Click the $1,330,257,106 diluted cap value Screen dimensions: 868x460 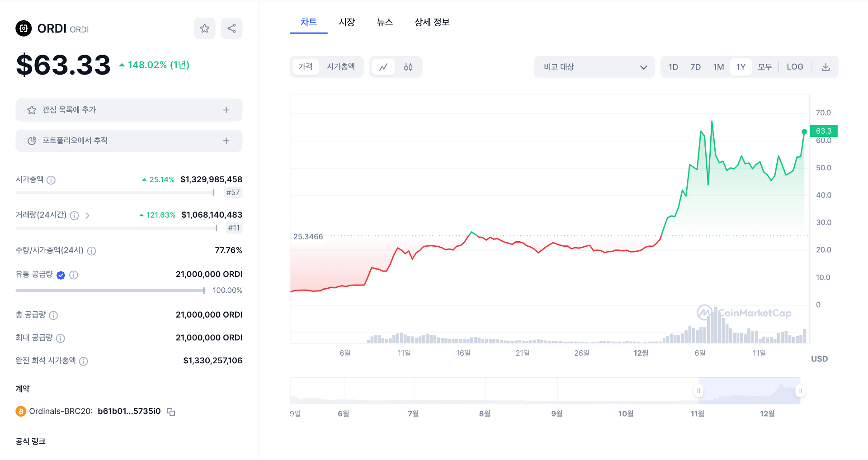[x=212, y=360]
